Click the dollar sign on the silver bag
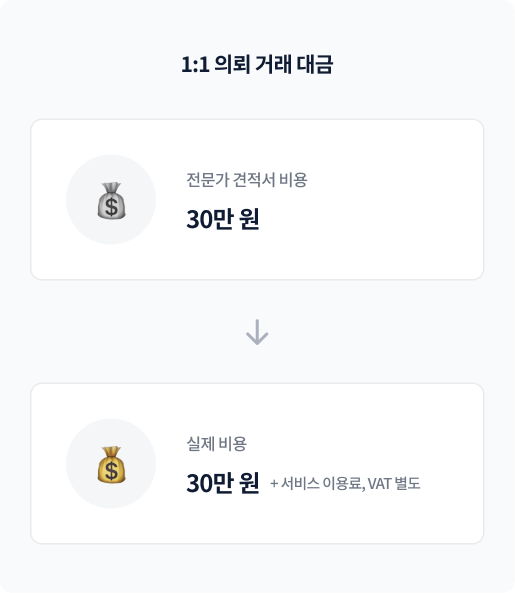Viewport: 515px width, 593px height. (112, 207)
